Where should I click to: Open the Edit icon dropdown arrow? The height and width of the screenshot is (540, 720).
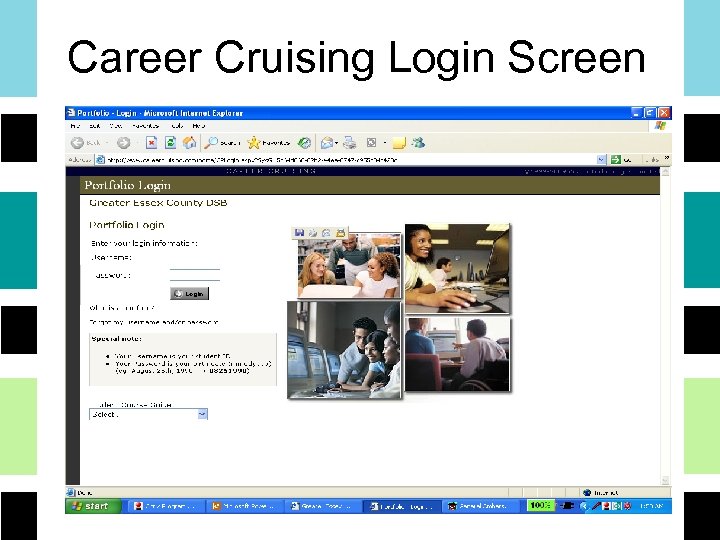tap(385, 143)
